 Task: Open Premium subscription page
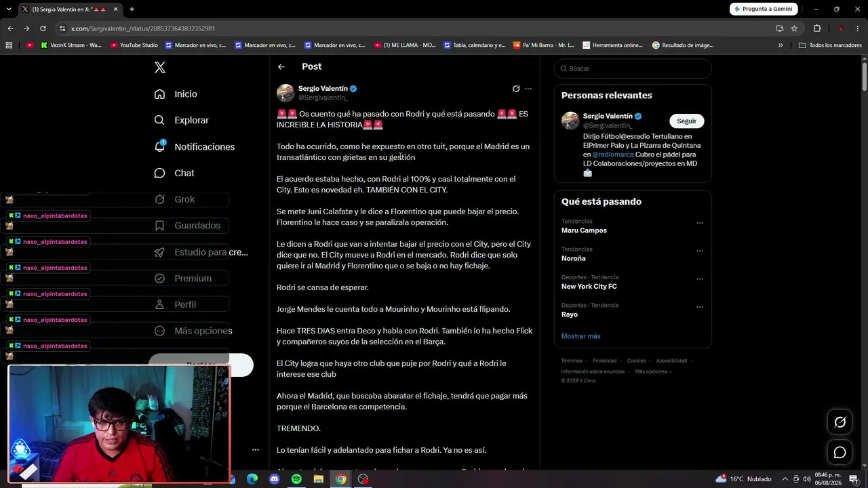[183, 279]
